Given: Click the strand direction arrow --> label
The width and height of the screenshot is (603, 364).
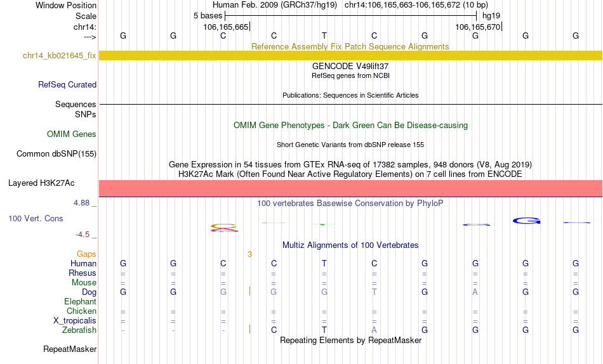Looking at the screenshot, I should point(90,37).
